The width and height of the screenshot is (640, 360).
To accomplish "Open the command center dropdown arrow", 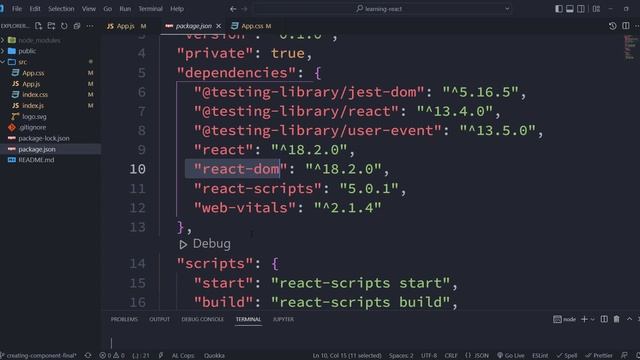I will 507,9.
